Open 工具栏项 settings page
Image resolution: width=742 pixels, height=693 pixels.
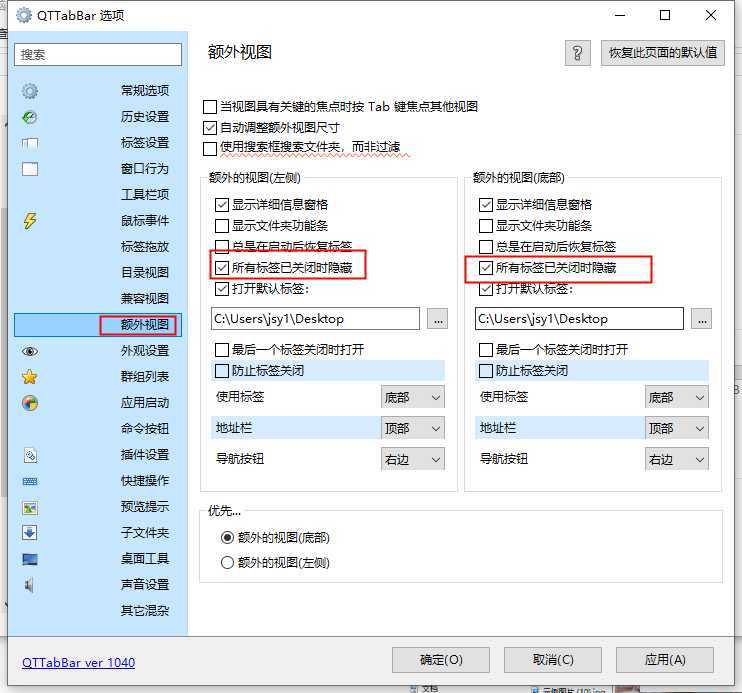click(98, 195)
